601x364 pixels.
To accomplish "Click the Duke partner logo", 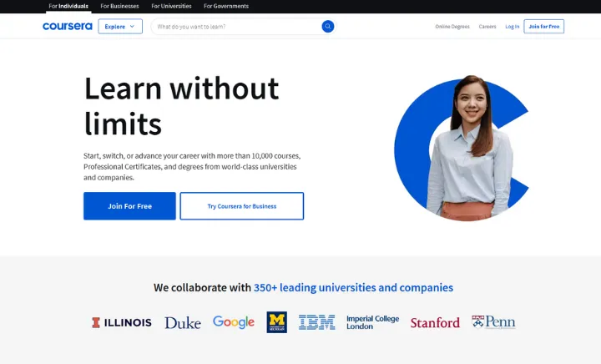I will pos(183,322).
